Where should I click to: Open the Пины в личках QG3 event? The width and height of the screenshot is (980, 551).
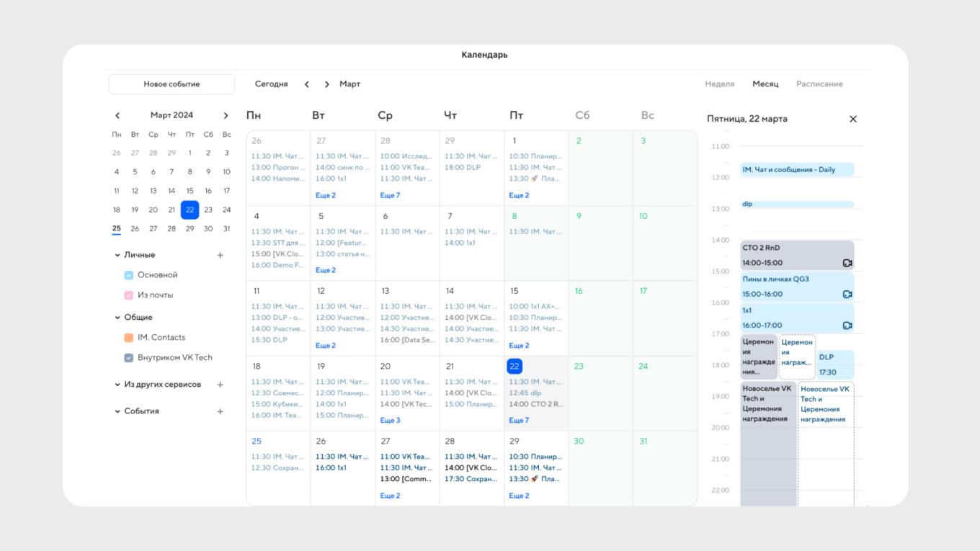click(797, 287)
